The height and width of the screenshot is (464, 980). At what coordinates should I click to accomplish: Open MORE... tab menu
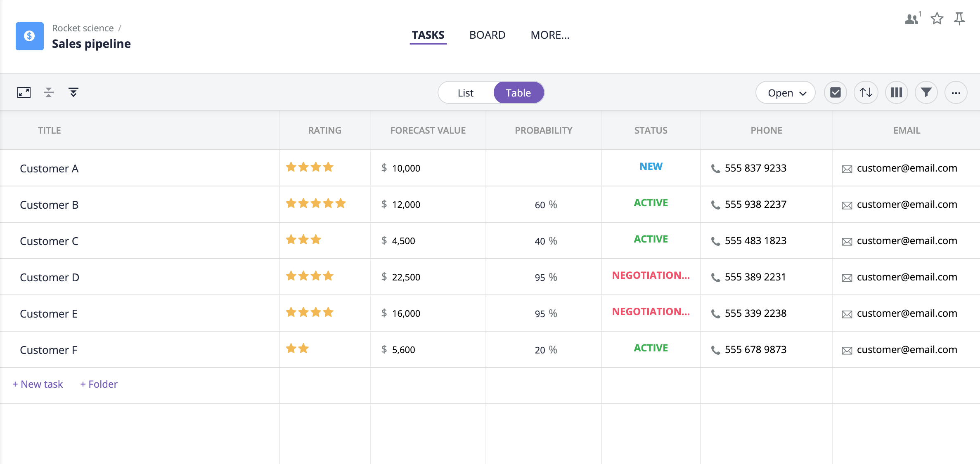(550, 35)
